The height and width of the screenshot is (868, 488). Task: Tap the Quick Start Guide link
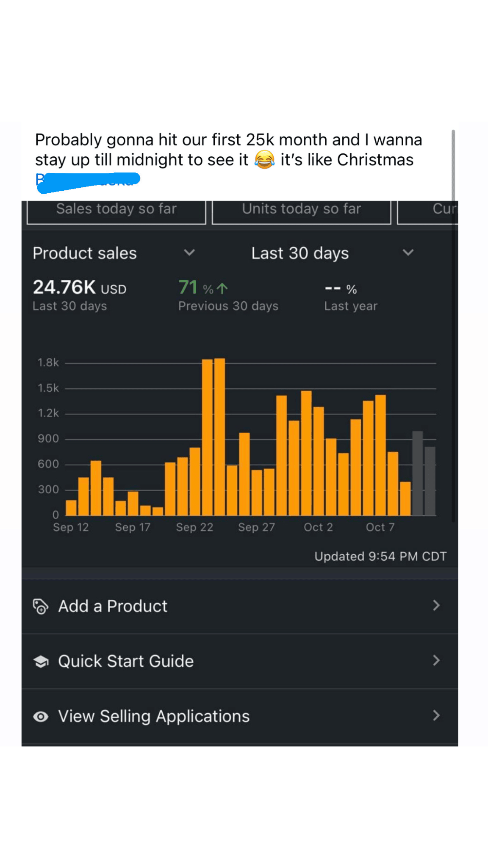click(x=126, y=661)
